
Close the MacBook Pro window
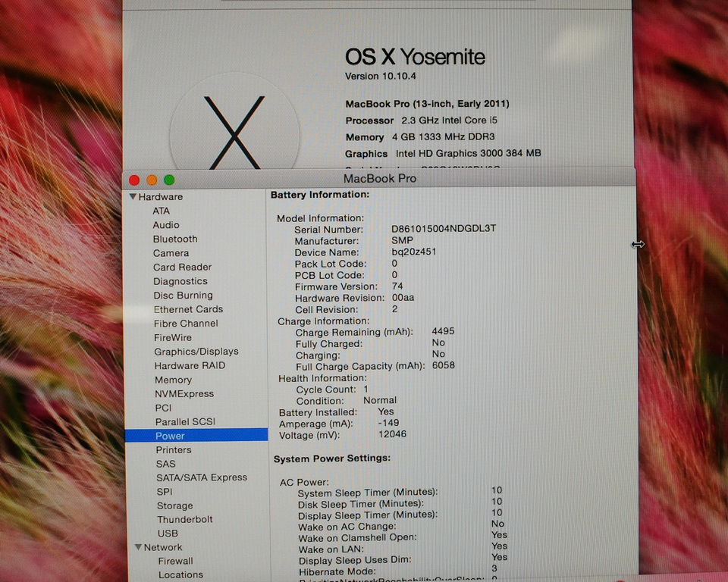(134, 180)
